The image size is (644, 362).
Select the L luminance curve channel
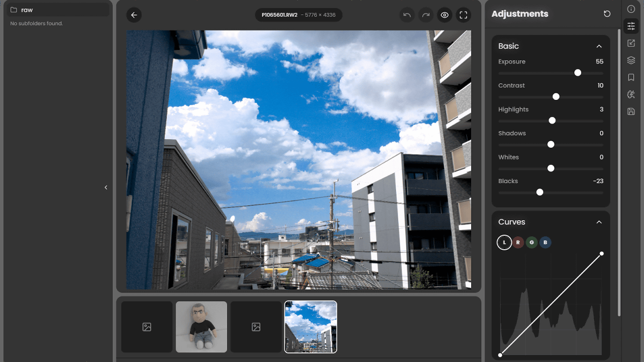click(504, 242)
